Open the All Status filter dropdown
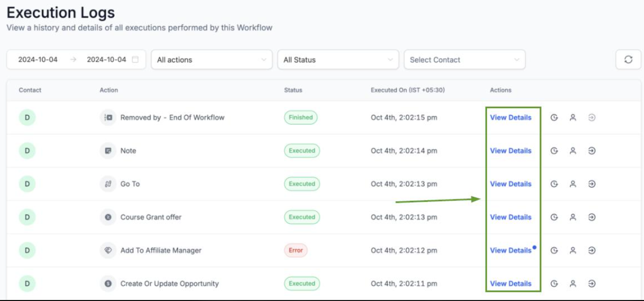This screenshot has height=301, width=644. pyautogui.click(x=338, y=60)
